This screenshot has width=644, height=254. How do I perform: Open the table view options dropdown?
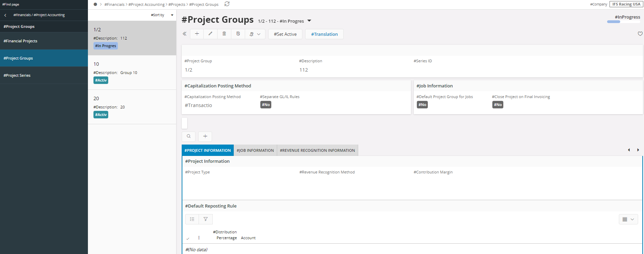[628, 219]
